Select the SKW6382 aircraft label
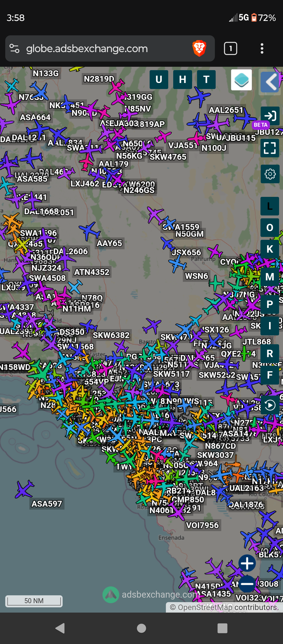The height and width of the screenshot is (644, 283). (111, 335)
